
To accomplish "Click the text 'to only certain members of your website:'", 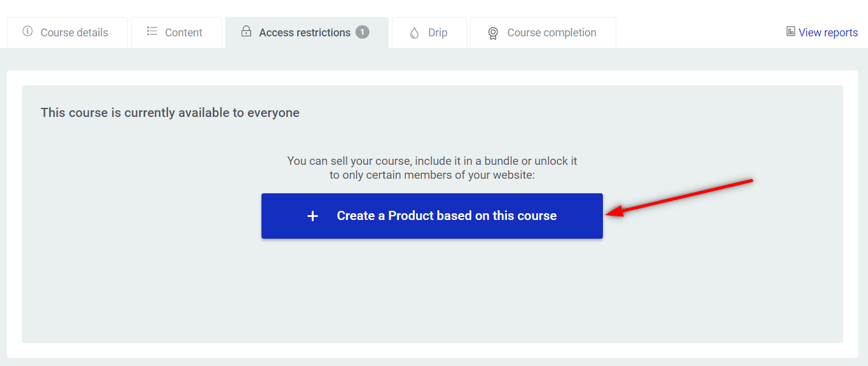I will pos(432,175).
